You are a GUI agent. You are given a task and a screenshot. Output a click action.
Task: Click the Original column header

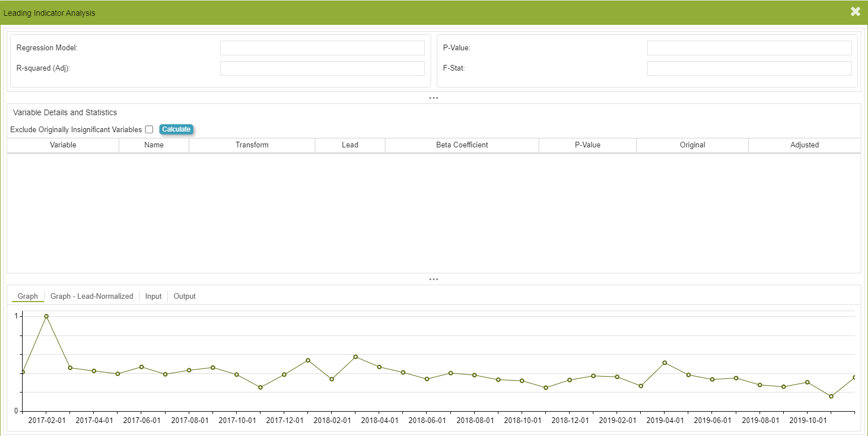click(x=692, y=145)
